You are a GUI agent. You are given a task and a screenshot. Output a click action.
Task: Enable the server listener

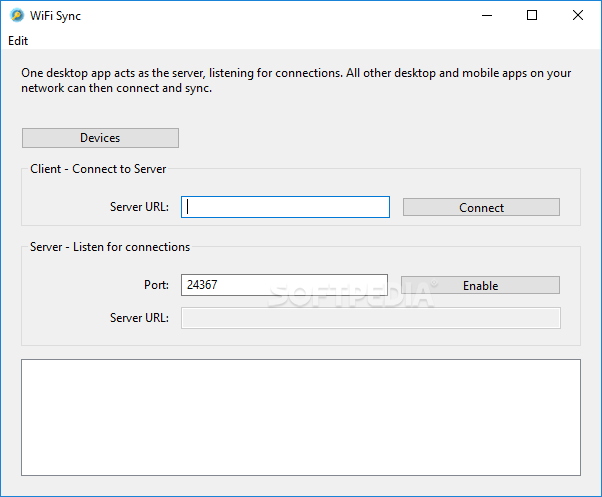pos(480,285)
